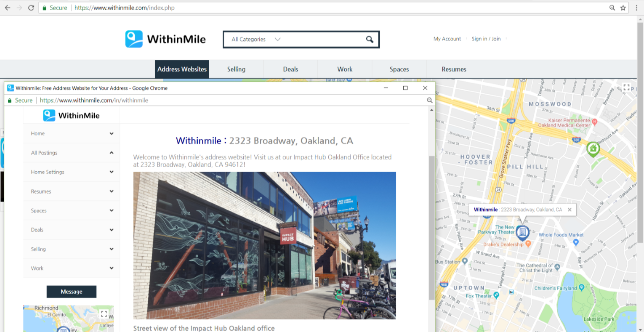Open the zoom magnifier in main address bar
Viewport: 644px width, 332px height.
(x=612, y=8)
